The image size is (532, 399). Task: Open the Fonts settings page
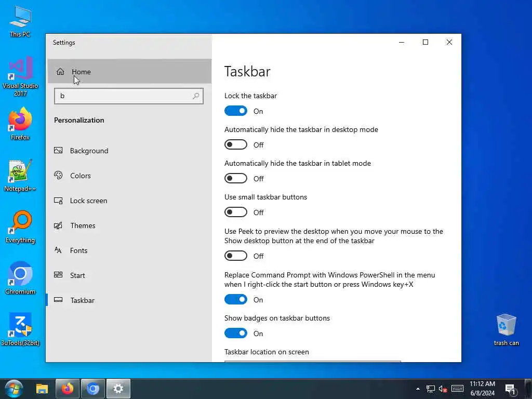[129, 250]
